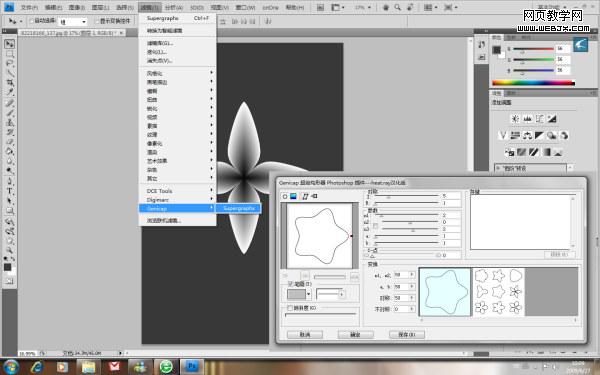Toggle show transform controls checkbox
The image size is (600, 375).
coord(97,21)
